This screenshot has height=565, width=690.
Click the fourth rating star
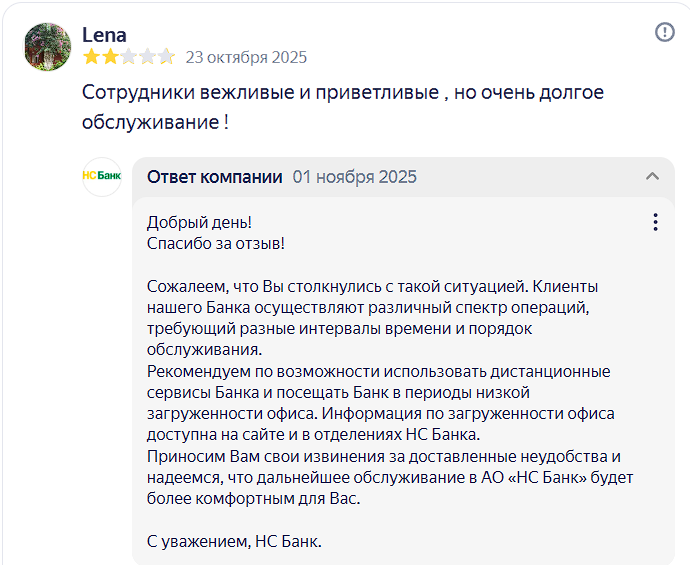tap(146, 57)
